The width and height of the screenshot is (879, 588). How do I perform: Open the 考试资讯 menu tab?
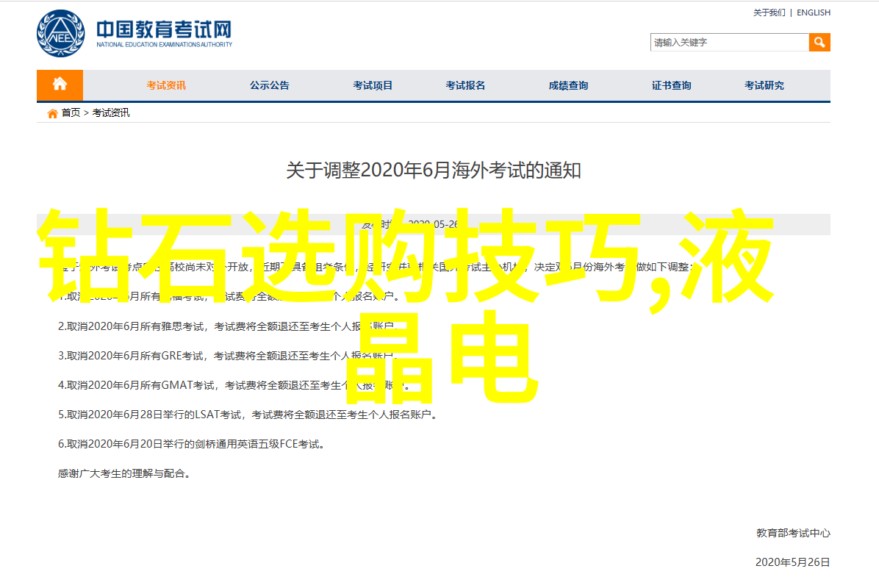pos(166,85)
